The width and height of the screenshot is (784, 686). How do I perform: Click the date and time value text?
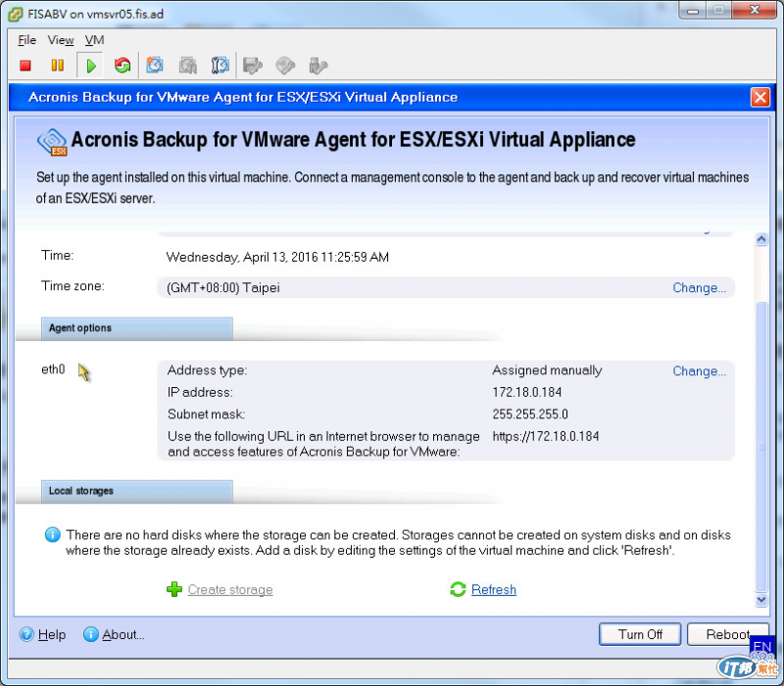coord(277,257)
